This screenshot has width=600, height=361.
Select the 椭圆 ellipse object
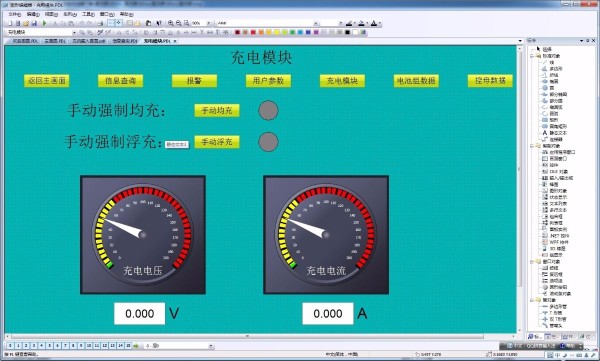tap(550, 81)
